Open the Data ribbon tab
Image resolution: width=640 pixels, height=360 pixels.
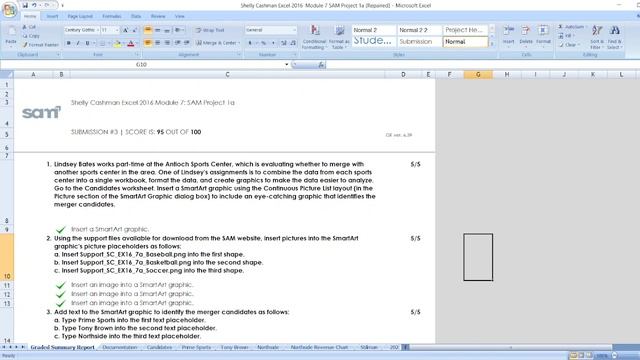(x=136, y=16)
